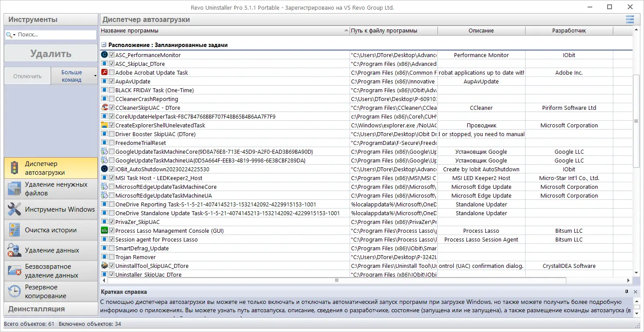Click the ASC_PerformanceMonitor program icon
Viewport: 644px width, 332px height.
(x=104, y=55)
